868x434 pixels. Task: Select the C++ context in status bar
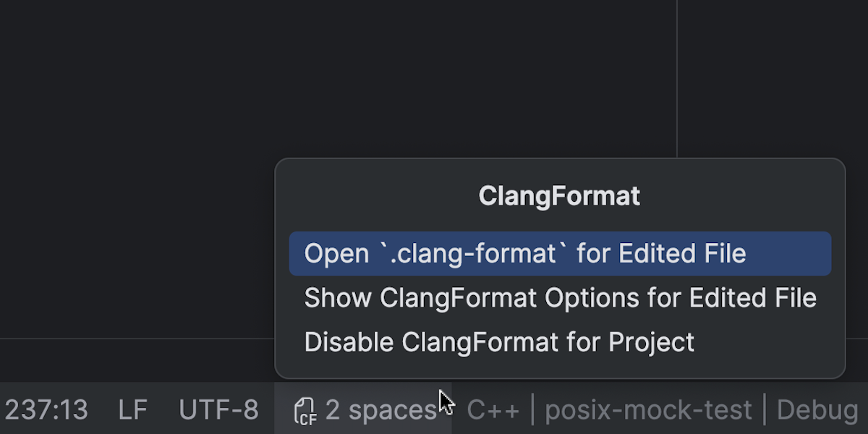pos(493,410)
